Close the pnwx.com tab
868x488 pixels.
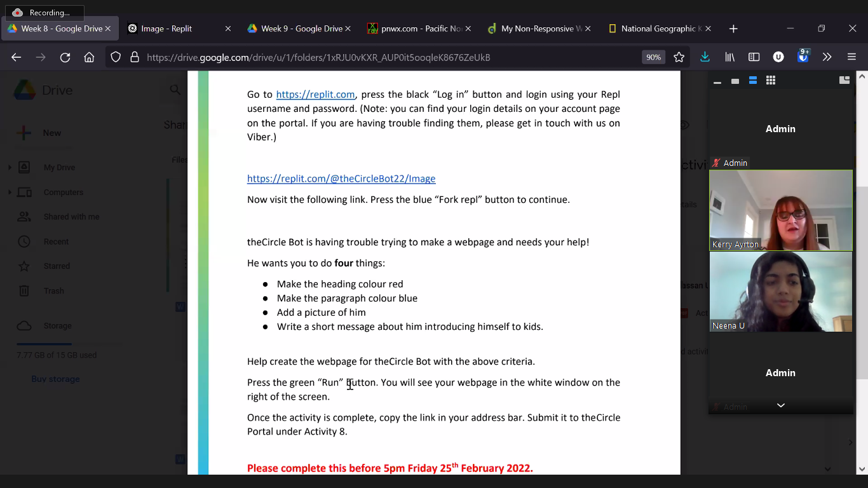468,29
